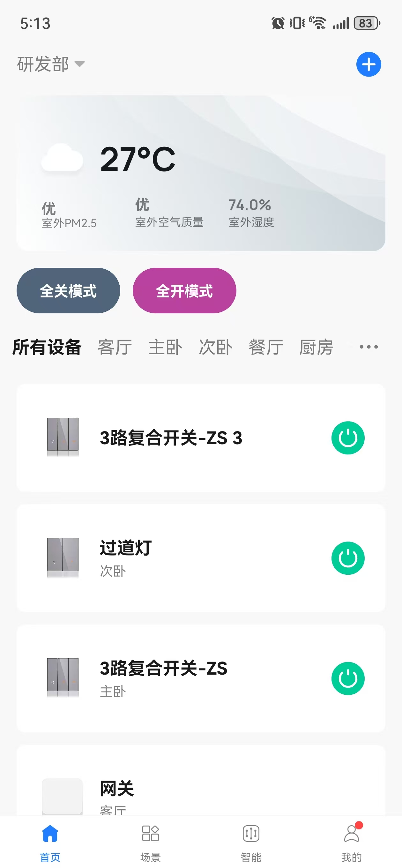Activate 全关模式 all-off scene
The height and width of the screenshot is (868, 402).
tap(68, 290)
